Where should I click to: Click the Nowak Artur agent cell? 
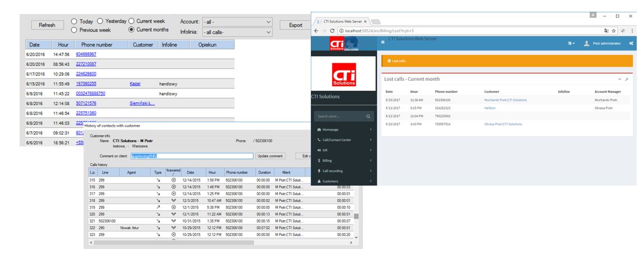[x=130, y=228]
